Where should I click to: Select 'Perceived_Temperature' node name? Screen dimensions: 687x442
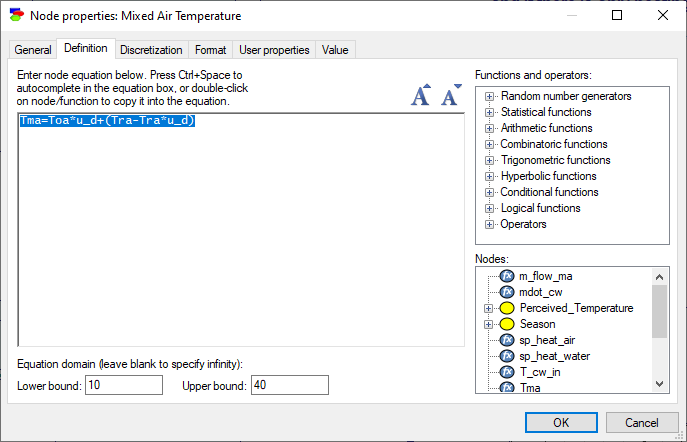click(577, 308)
